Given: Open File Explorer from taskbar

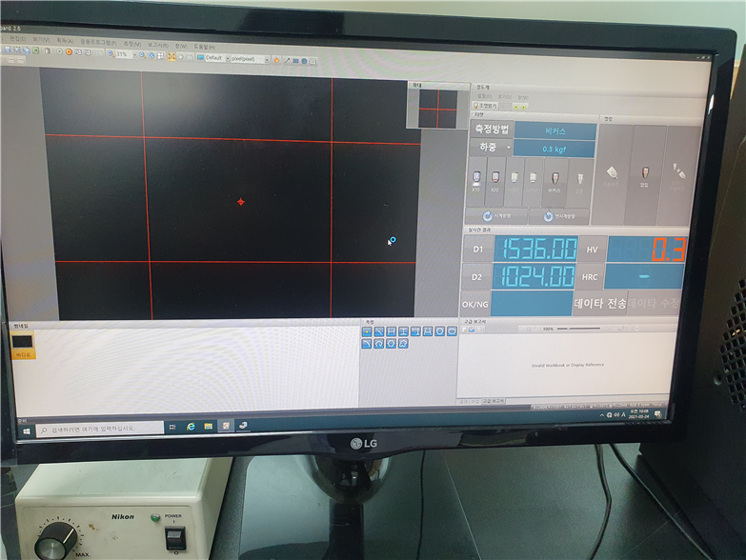Looking at the screenshot, I should coord(208,426).
